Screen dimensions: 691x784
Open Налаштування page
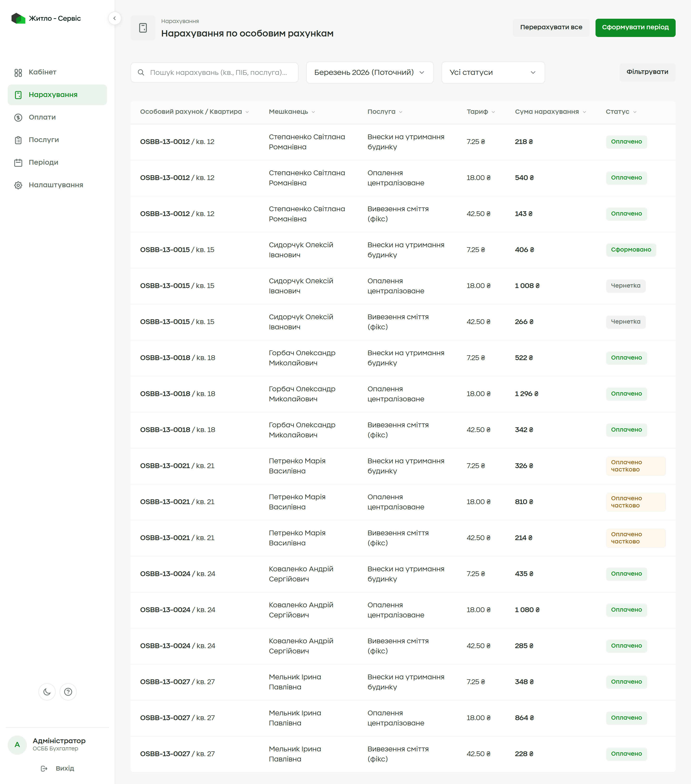point(57,185)
